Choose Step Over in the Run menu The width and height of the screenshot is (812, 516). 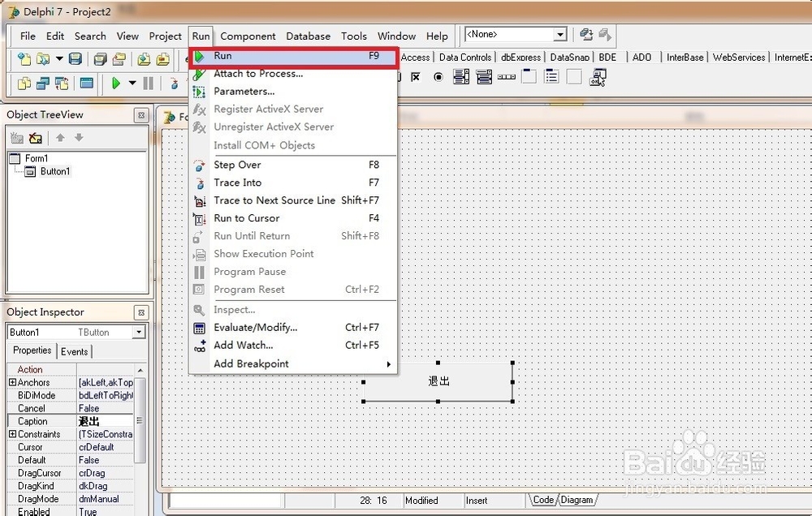(294, 165)
